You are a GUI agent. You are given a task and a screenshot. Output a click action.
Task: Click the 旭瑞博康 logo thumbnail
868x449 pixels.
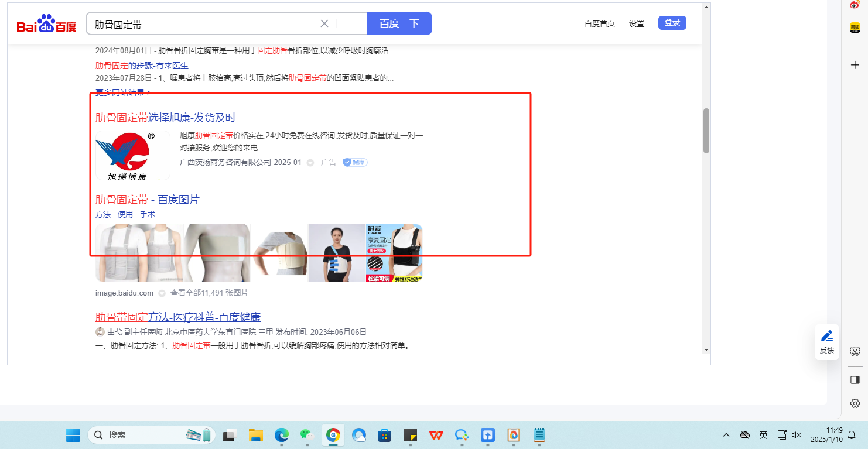click(x=133, y=155)
